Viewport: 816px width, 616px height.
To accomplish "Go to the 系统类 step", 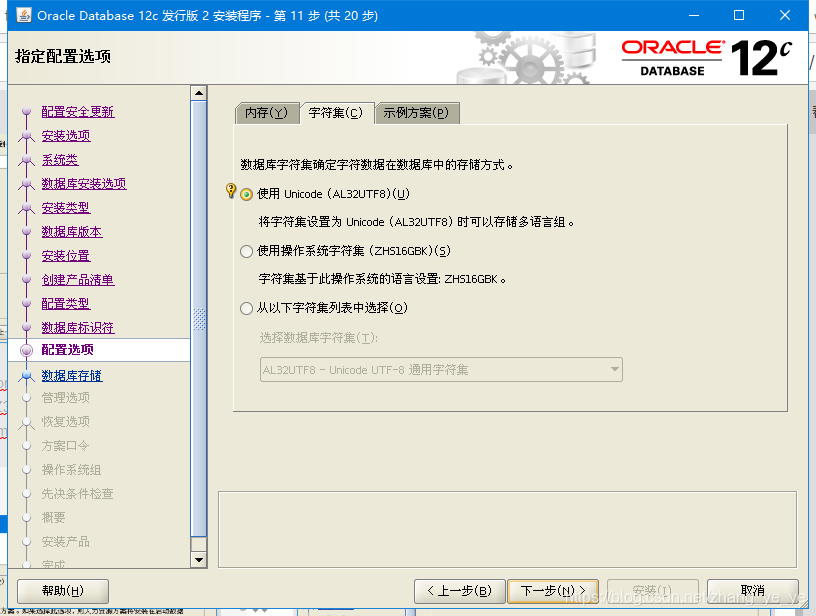I will (x=60, y=160).
